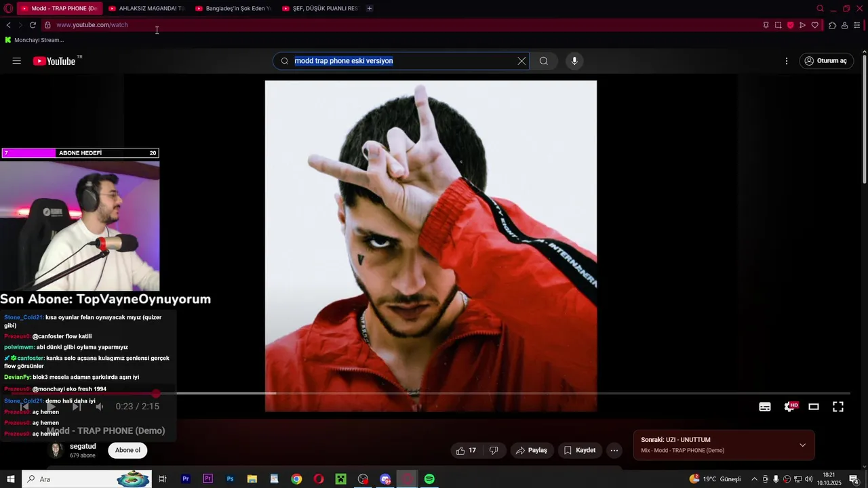This screenshot has width=868, height=488.
Task: Sign in with the Oturum aç button
Action: [826, 61]
